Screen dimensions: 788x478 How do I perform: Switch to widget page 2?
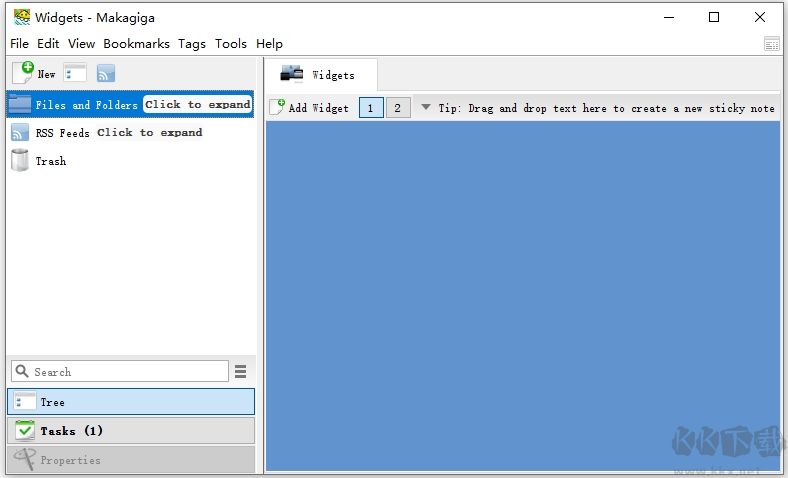(398, 108)
